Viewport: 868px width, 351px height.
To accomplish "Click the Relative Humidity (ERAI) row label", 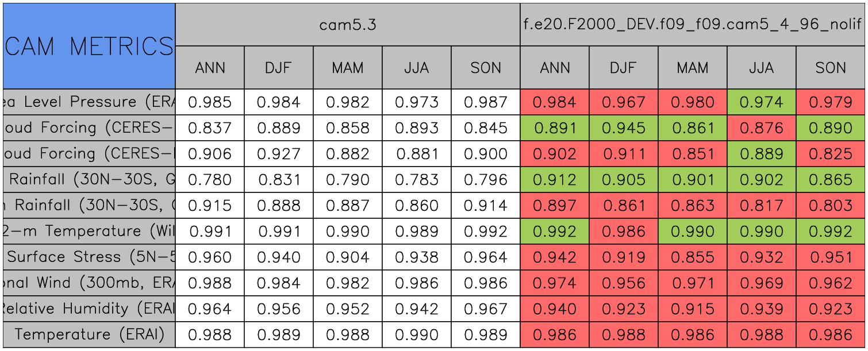I will point(89,309).
